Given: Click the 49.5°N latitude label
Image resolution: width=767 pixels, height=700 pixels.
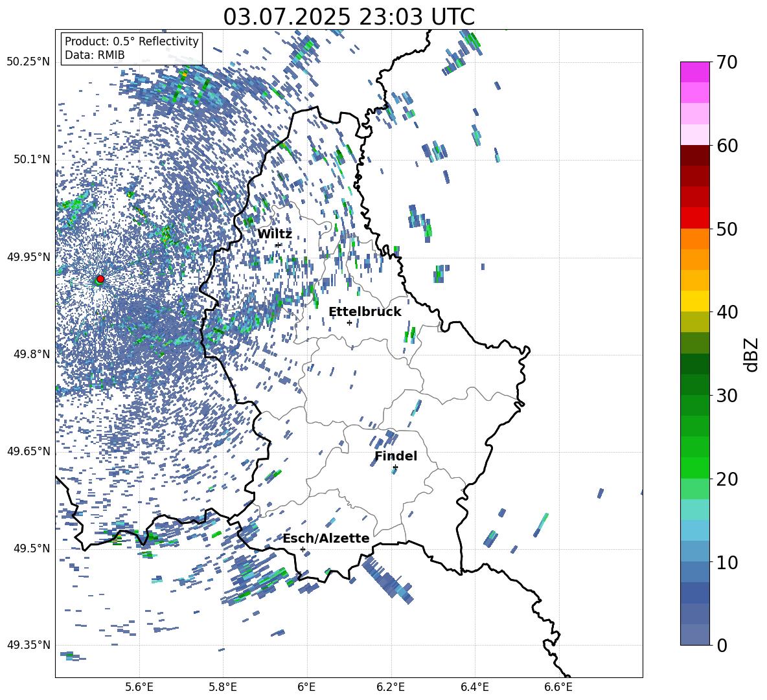Looking at the screenshot, I should point(32,548).
